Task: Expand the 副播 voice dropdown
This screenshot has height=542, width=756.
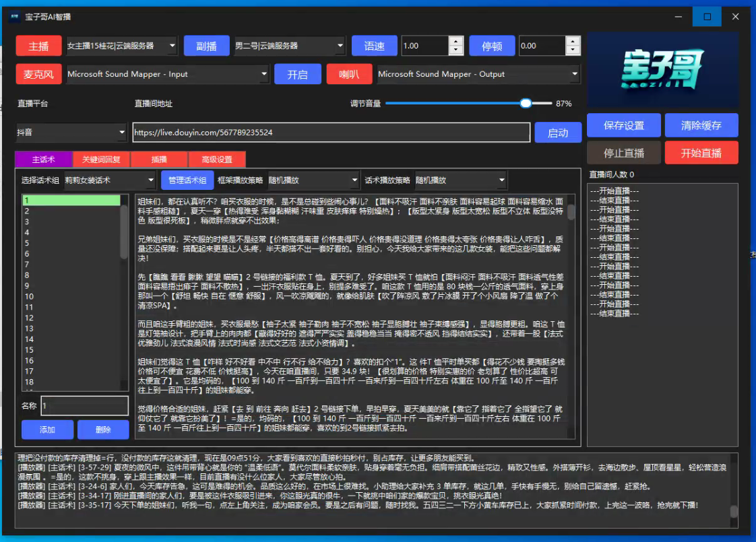Action: click(289, 46)
